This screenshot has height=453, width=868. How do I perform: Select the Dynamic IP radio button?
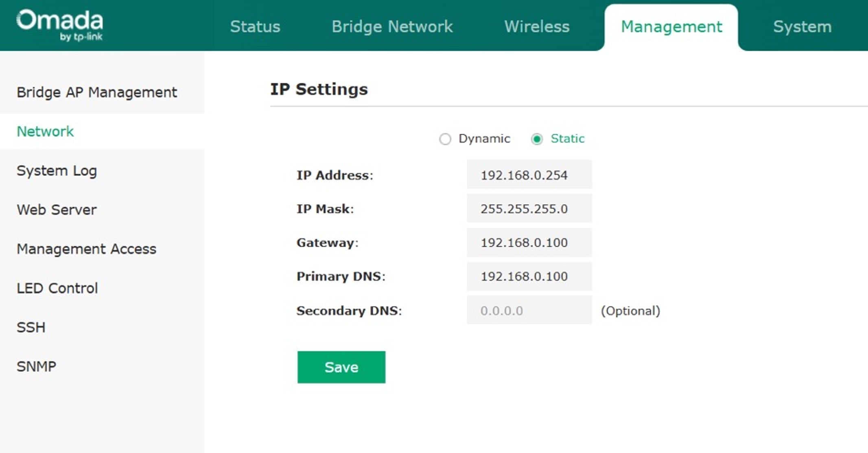pos(445,139)
